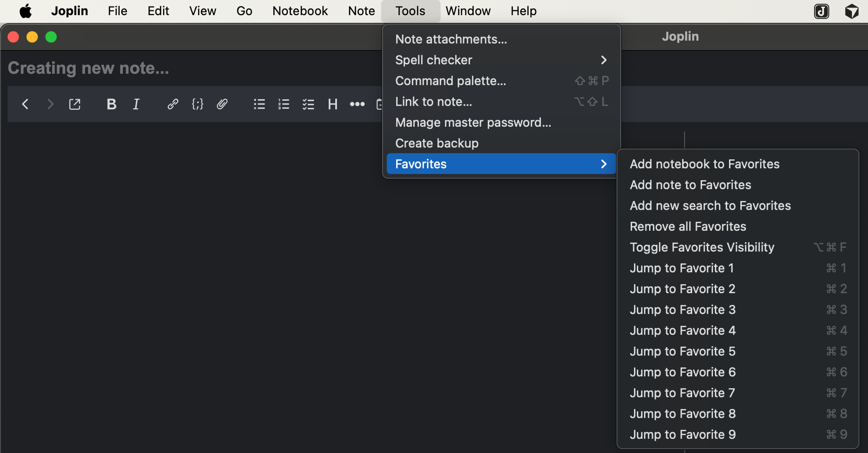Click the cube icon in the menu bar
This screenshot has width=868, height=453.
852,11
